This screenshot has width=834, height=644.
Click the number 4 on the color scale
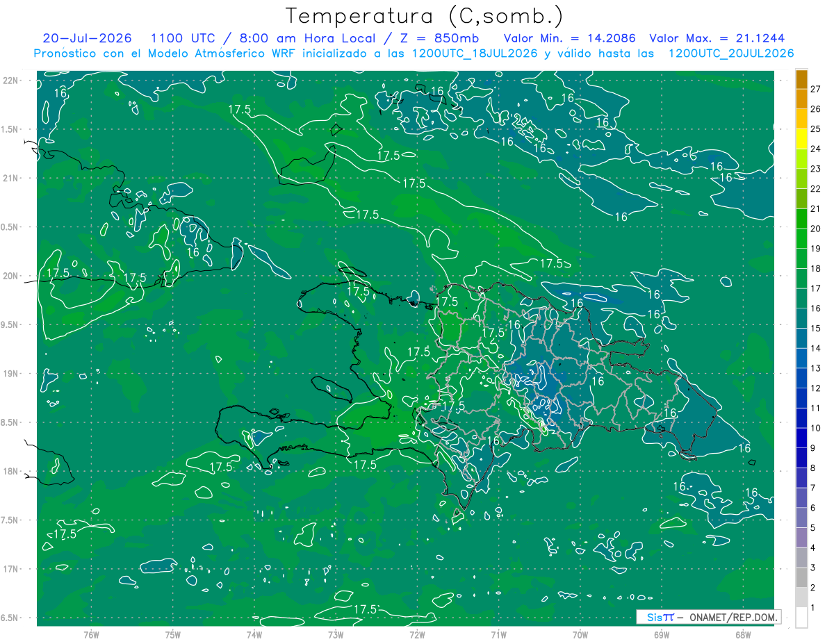tap(814, 548)
